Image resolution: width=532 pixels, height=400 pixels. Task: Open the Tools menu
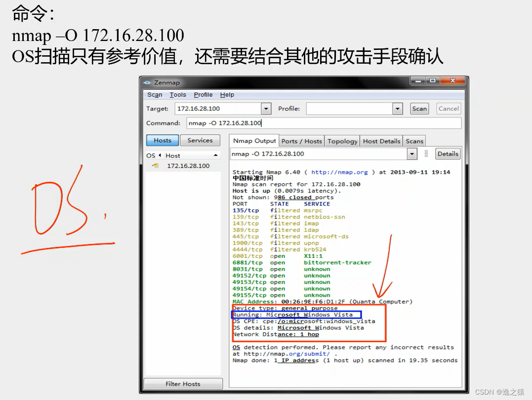coord(177,94)
